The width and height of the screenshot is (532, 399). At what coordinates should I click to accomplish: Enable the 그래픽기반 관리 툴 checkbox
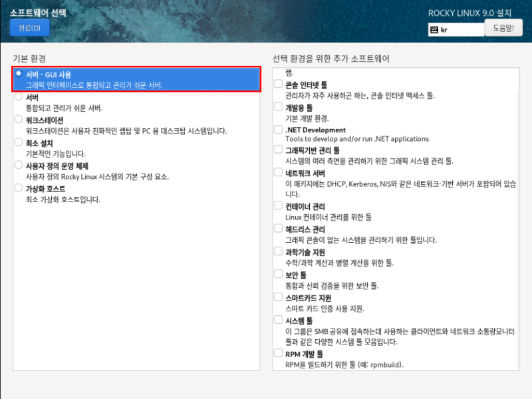click(278, 149)
